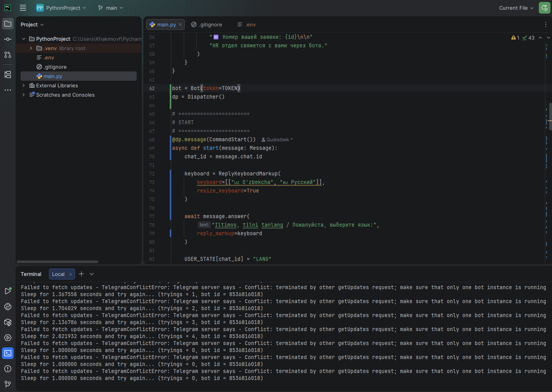The height and width of the screenshot is (392, 552).
Task: Open the main hamburger menu
Action: pyautogui.click(x=23, y=8)
